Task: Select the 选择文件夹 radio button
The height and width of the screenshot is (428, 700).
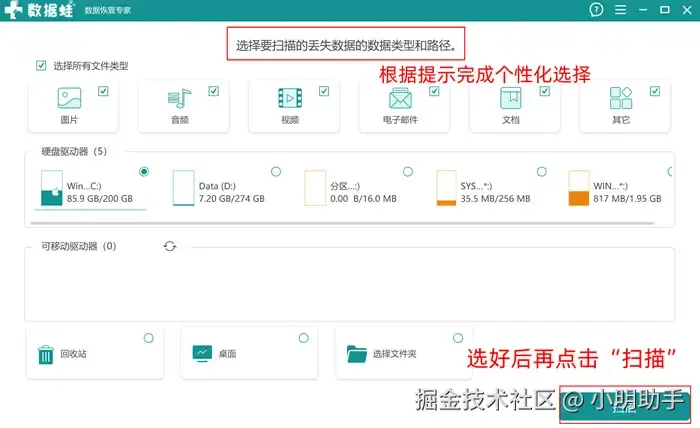Action: pos(458,338)
